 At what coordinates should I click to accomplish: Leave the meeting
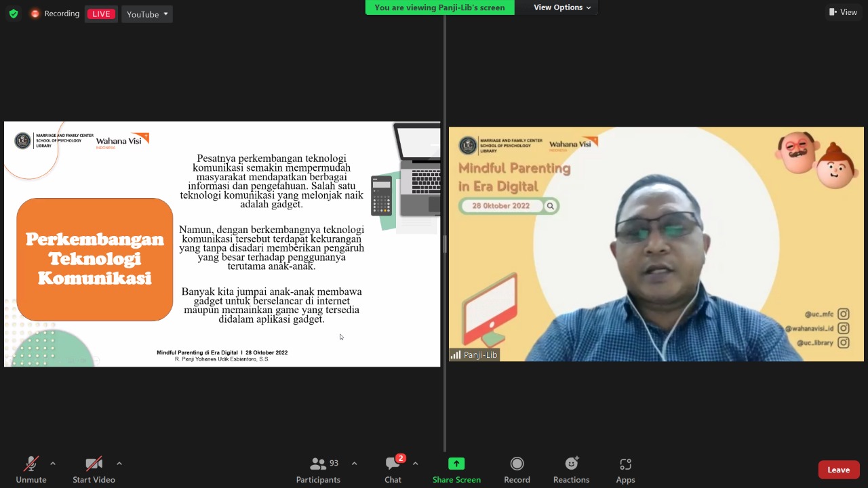[x=838, y=470]
